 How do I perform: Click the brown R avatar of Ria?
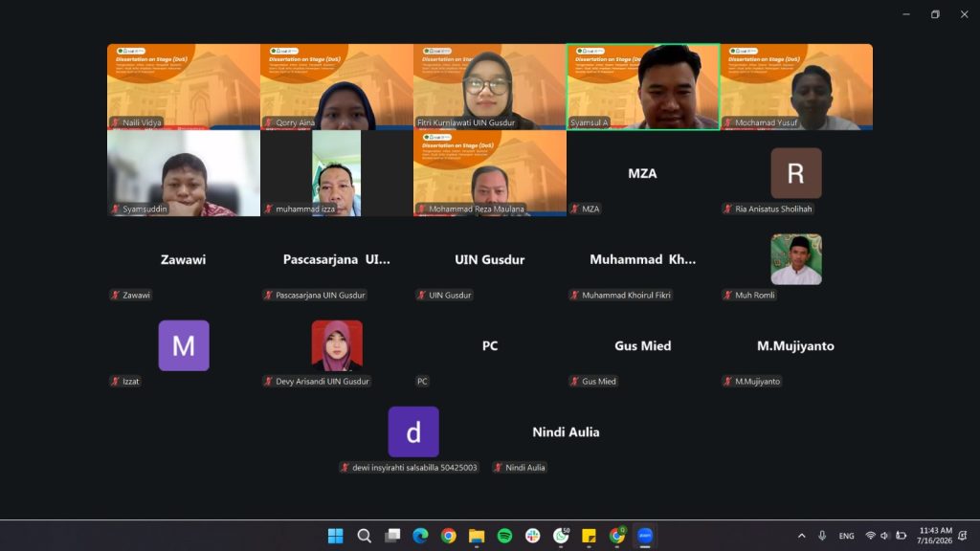coord(796,173)
